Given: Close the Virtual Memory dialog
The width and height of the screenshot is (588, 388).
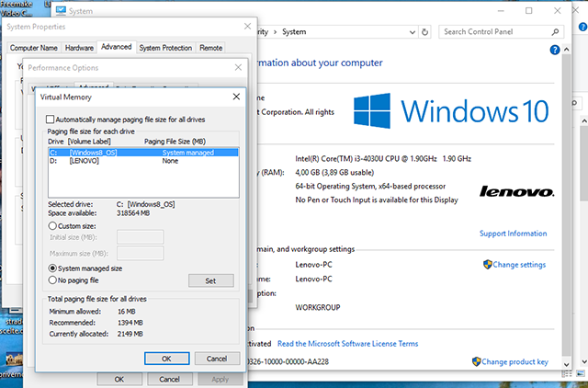Looking at the screenshot, I should [236, 97].
